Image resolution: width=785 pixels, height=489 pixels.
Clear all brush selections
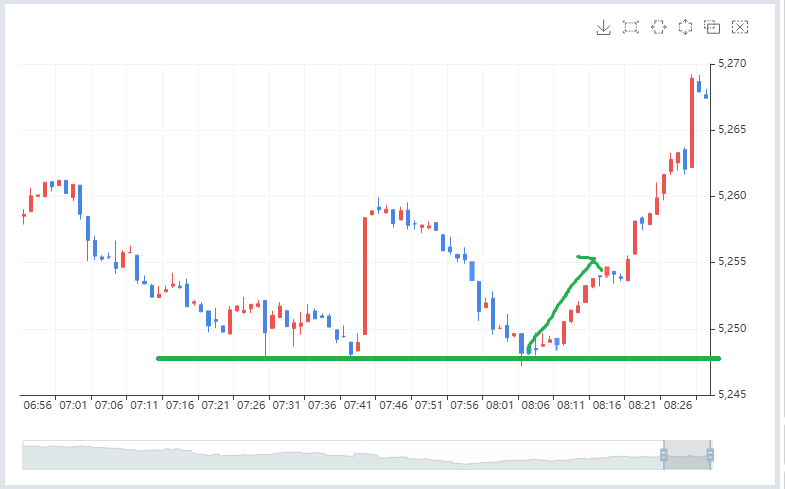tap(739, 27)
